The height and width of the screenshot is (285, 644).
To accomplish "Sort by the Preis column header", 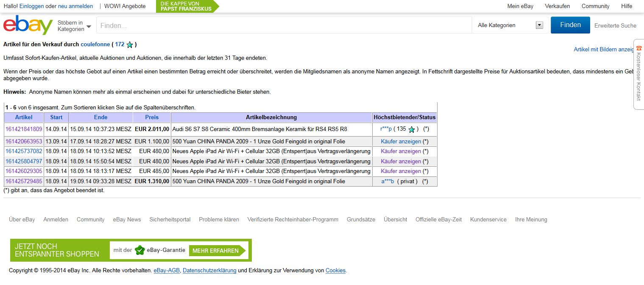I will (152, 117).
